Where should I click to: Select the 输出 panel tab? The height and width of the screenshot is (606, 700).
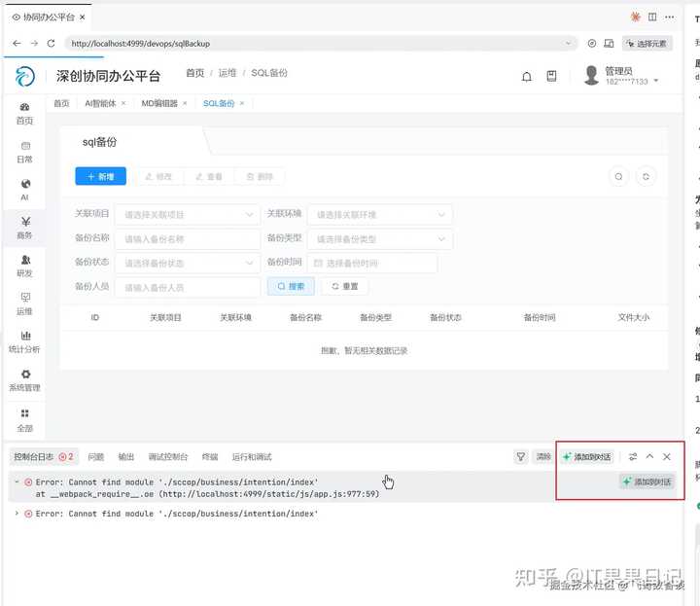[125, 457]
